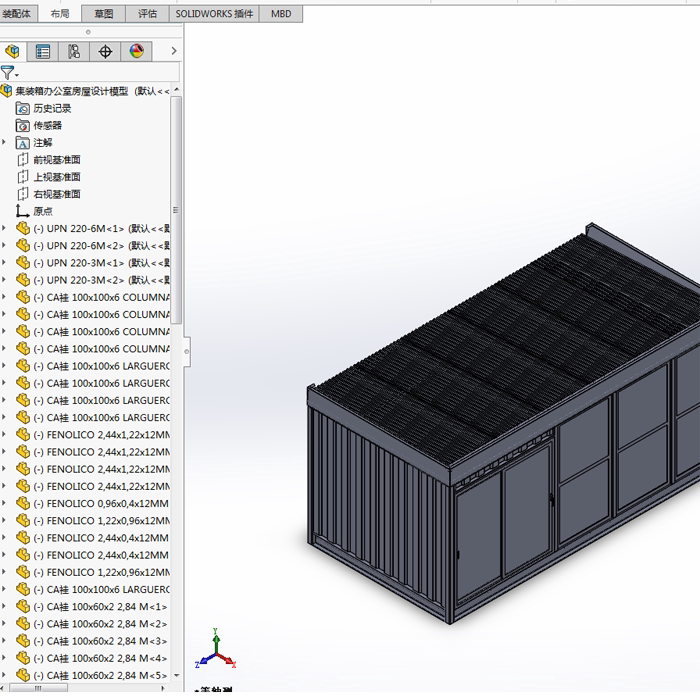Screen dimensions: 700x700
Task: Click the CA挂 100x60x2 2,84 M<4> part icon
Action: coord(23,658)
